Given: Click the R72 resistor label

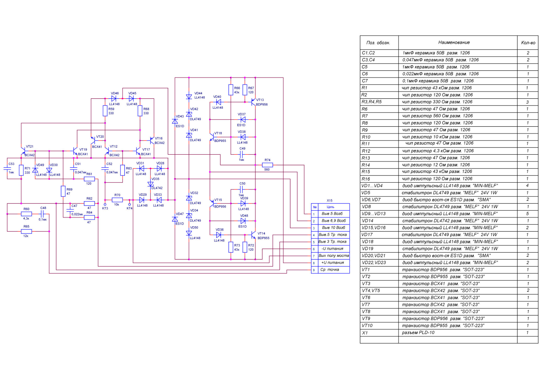Looking at the screenshot, I should pos(251,245).
